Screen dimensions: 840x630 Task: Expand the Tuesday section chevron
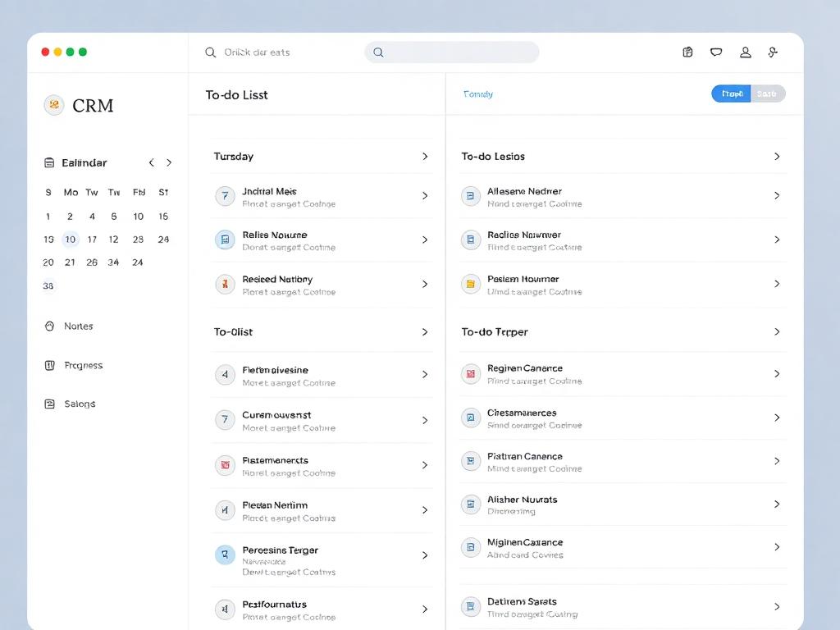pyautogui.click(x=424, y=156)
